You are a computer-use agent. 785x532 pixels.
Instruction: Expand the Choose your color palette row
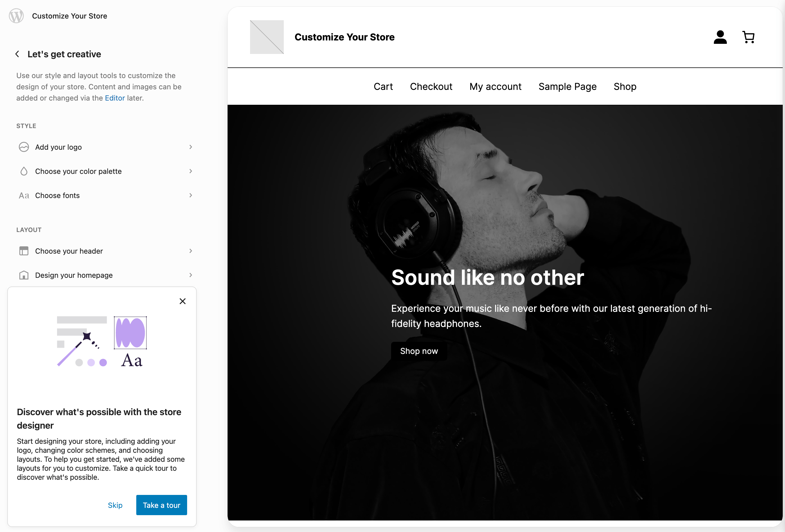(191, 171)
